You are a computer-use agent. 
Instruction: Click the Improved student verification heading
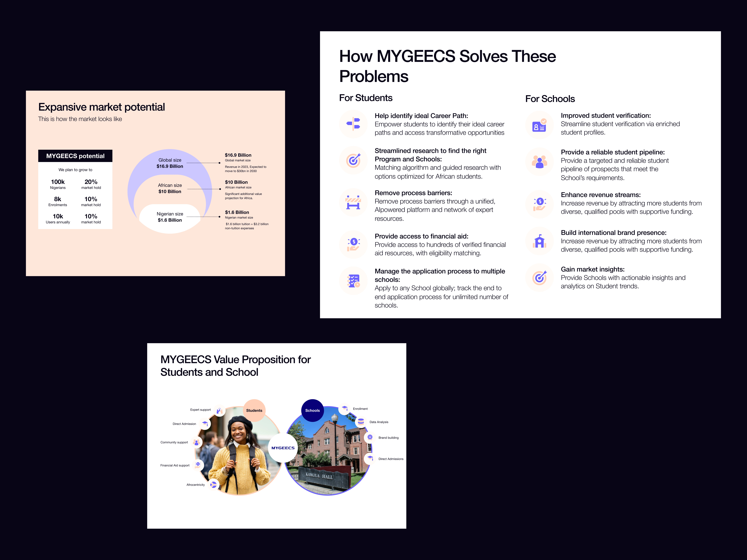pos(606,115)
